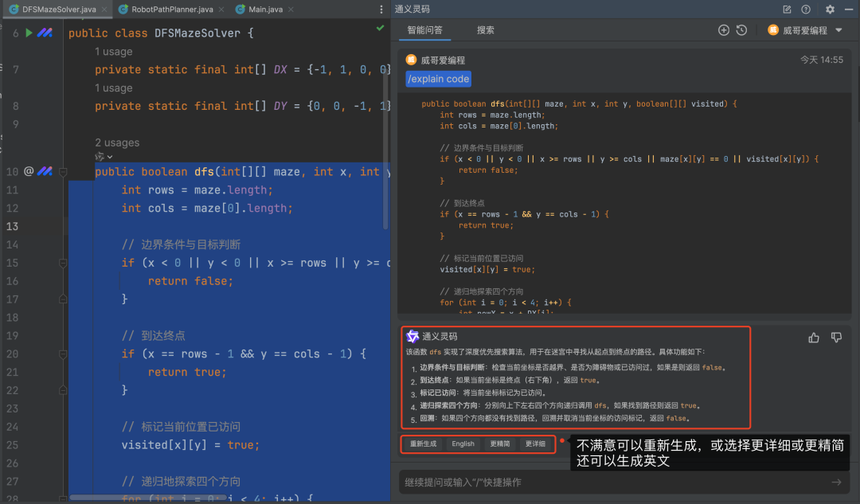
Task: Open editor tabs more options menu
Action: point(381,10)
